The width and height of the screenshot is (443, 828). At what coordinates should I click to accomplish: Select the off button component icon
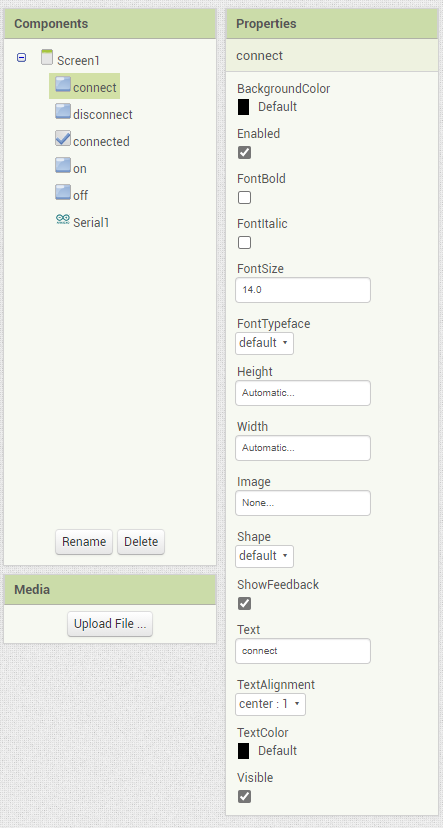tap(63, 192)
